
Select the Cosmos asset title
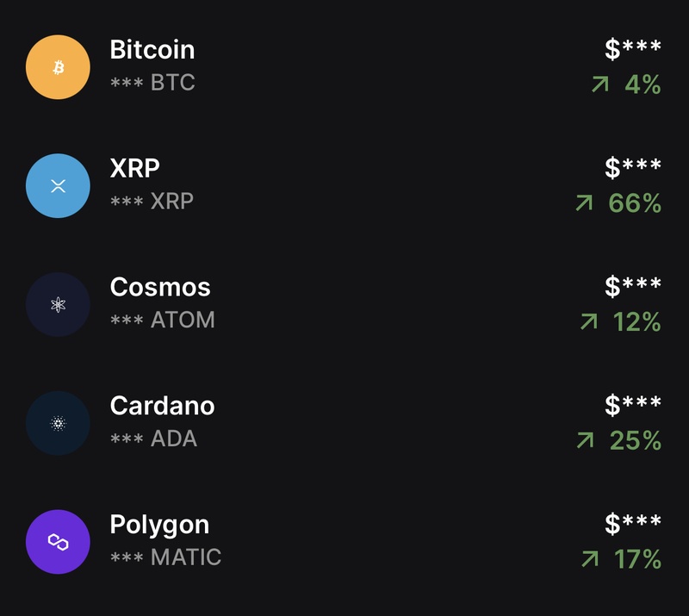pyautogui.click(x=160, y=287)
